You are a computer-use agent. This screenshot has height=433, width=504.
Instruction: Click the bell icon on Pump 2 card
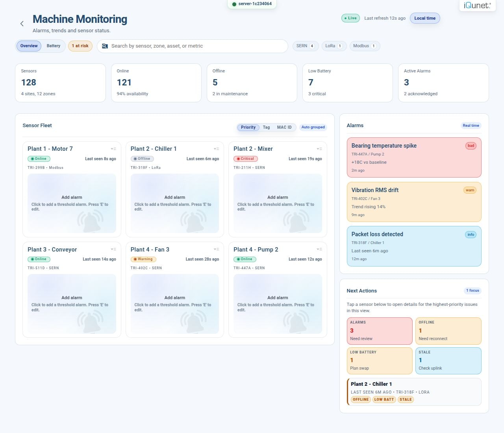(x=296, y=322)
